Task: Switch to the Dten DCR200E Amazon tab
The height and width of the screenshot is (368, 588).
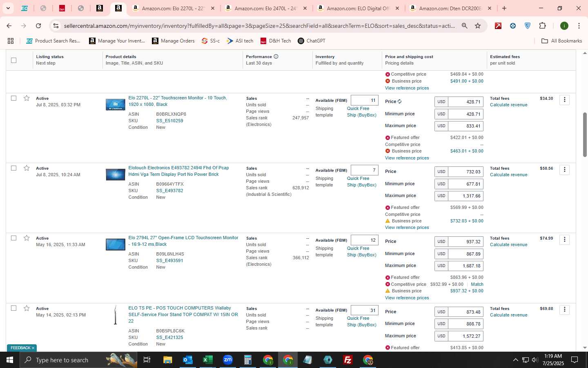Action: (x=450, y=8)
